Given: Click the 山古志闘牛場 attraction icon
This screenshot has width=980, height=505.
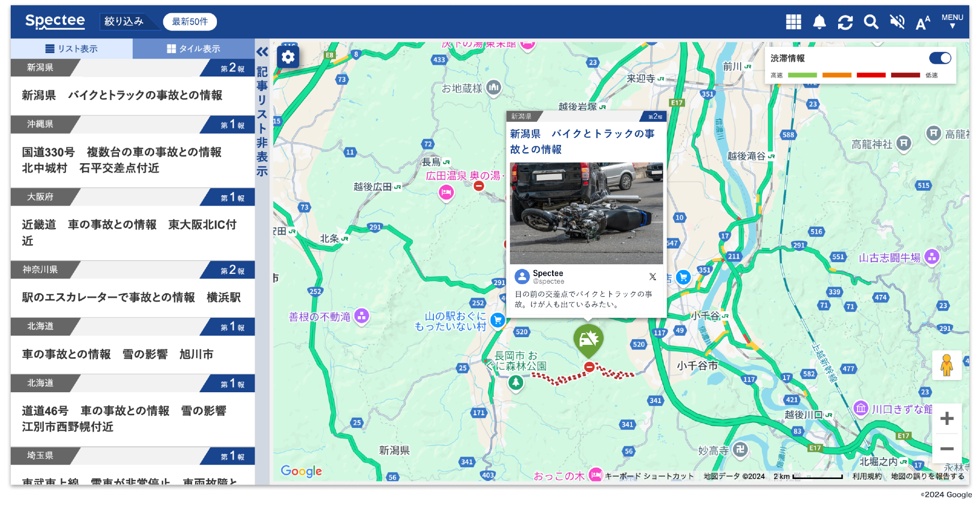Looking at the screenshot, I should tap(932, 257).
